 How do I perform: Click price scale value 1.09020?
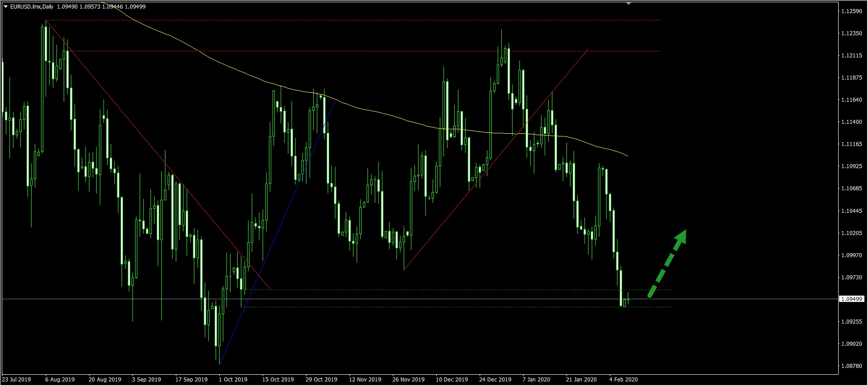pyautogui.click(x=852, y=344)
